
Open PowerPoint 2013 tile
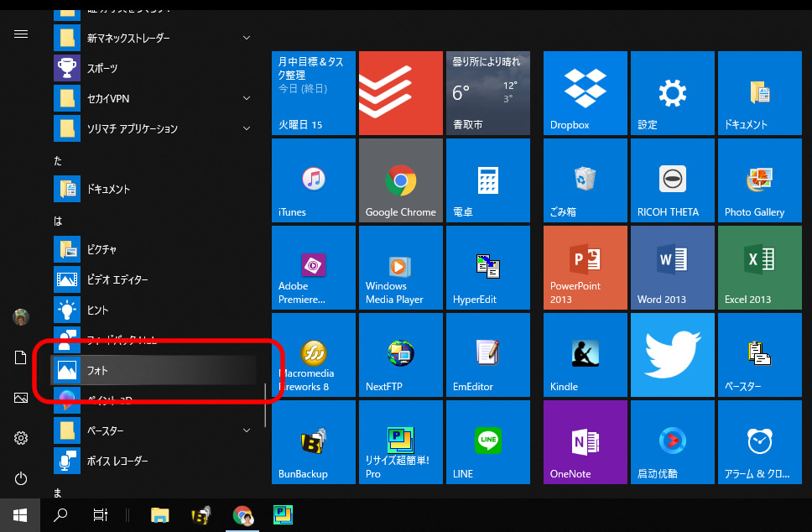click(x=585, y=268)
